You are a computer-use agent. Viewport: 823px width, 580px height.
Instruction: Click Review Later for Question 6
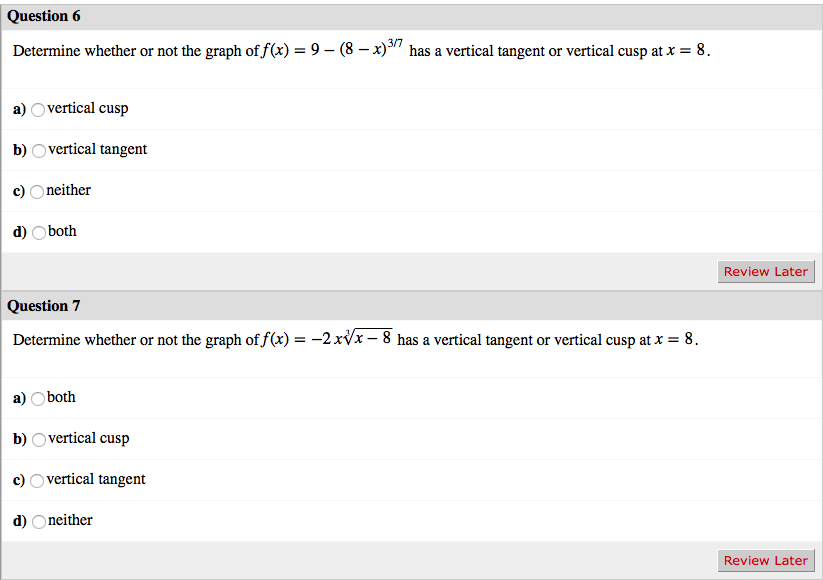click(766, 271)
